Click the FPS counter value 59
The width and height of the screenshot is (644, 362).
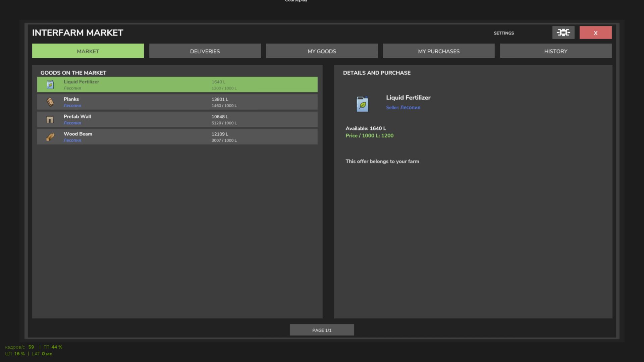click(x=31, y=347)
